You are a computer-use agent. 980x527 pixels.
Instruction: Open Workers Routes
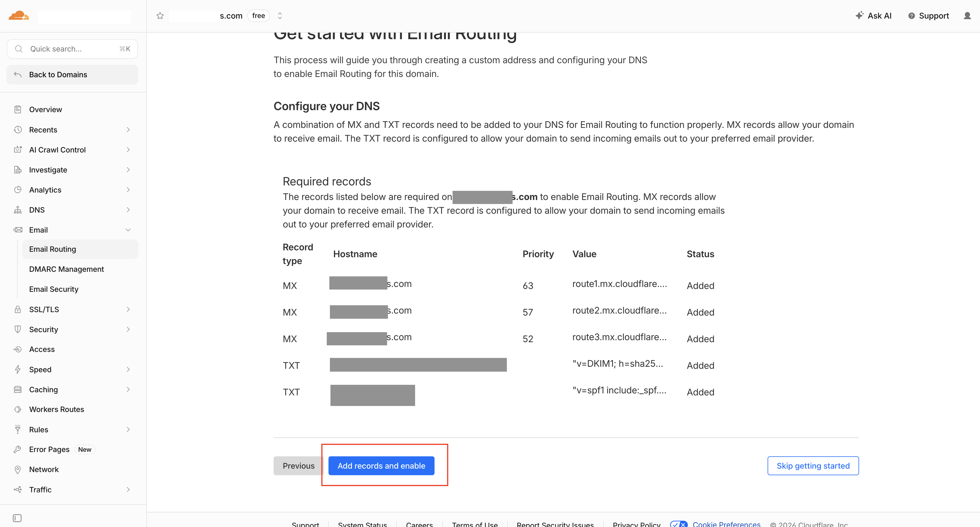[56, 409]
